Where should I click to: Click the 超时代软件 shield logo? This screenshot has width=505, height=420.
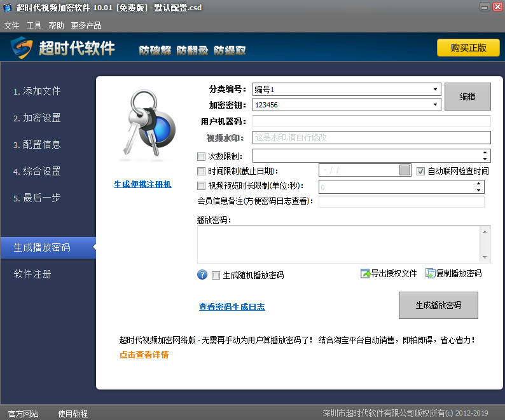point(21,48)
